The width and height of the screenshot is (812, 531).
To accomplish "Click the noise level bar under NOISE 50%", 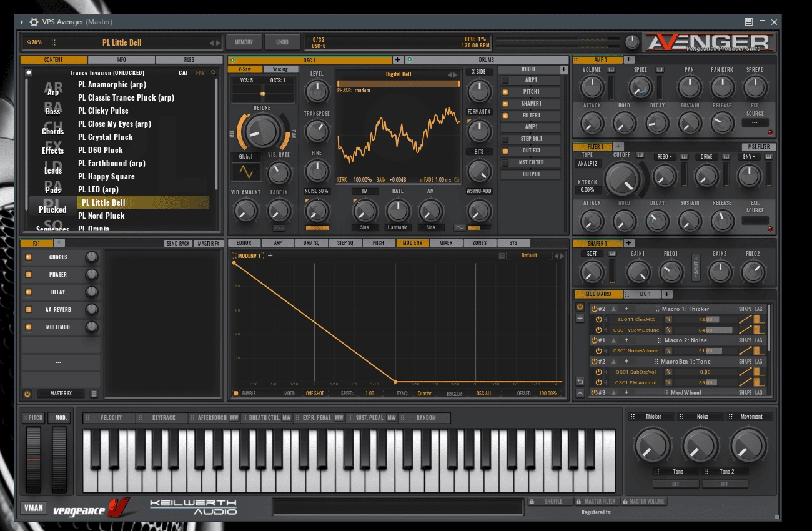I will (x=317, y=227).
